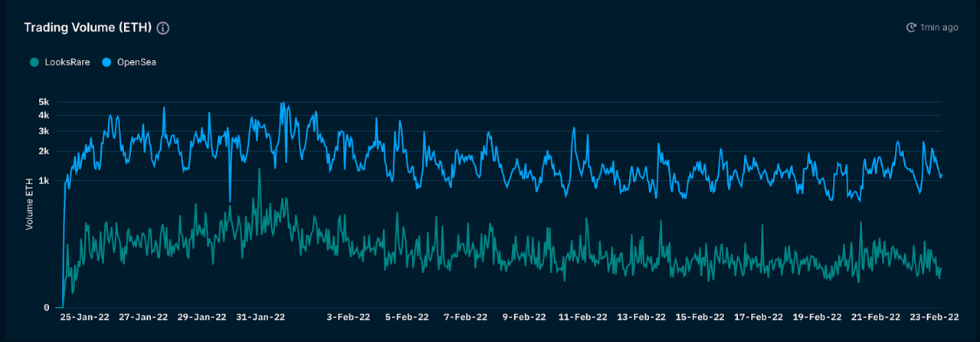Image resolution: width=980 pixels, height=342 pixels.
Task: Toggle the LooksRare series label
Action: click(x=67, y=62)
